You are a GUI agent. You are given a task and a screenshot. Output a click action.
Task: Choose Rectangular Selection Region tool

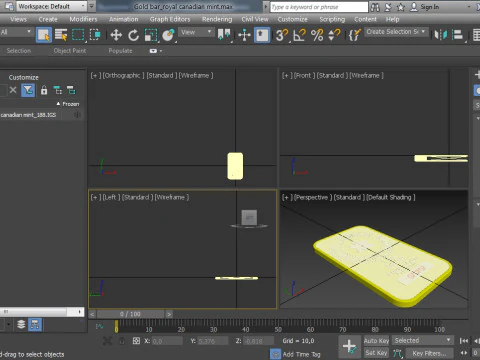click(78, 35)
